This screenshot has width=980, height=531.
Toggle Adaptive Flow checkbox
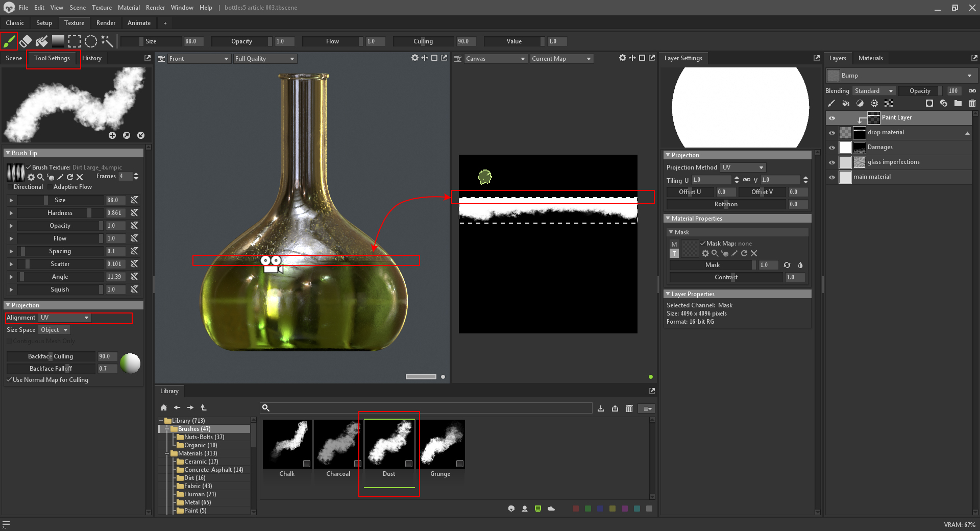click(x=50, y=187)
